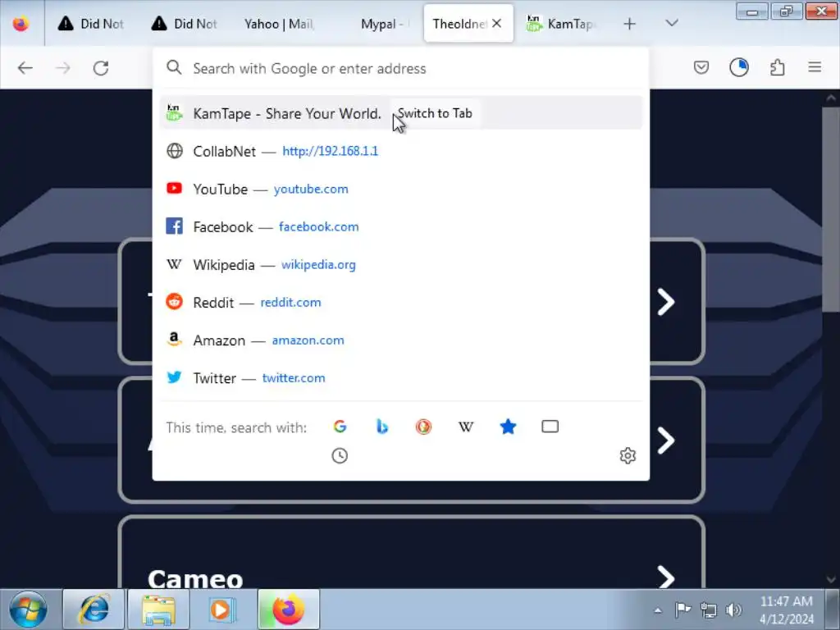Expand the list all tabs dropdown
Screen dimensions: 840x630
[x=672, y=23]
